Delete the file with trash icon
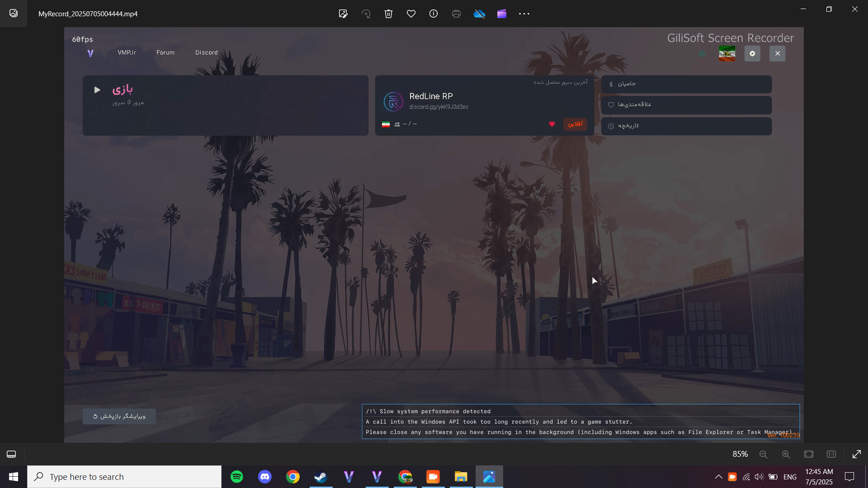The image size is (868, 488). click(x=388, y=14)
